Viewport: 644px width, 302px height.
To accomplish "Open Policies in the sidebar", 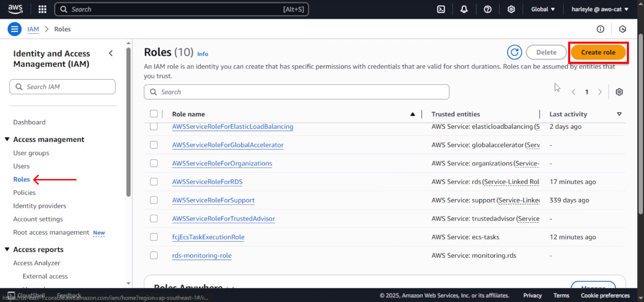I will tap(24, 192).
